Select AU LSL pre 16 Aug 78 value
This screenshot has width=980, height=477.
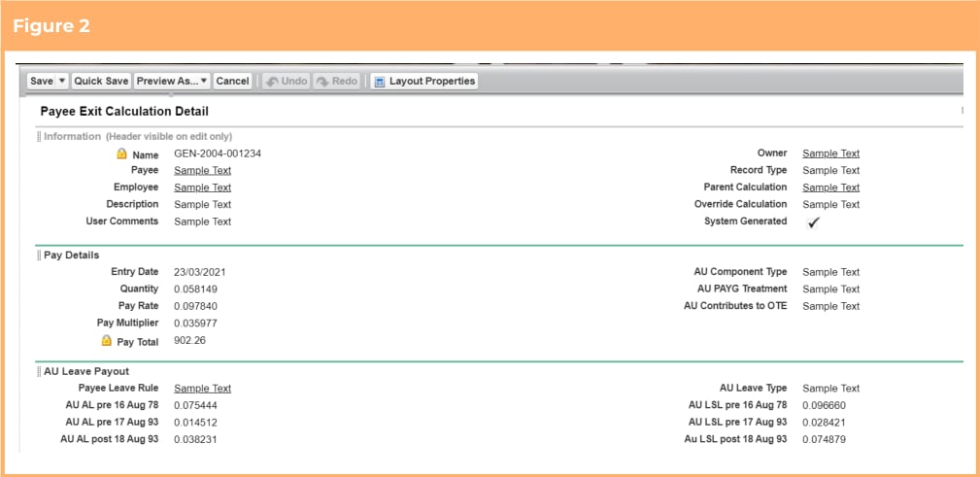(x=825, y=405)
